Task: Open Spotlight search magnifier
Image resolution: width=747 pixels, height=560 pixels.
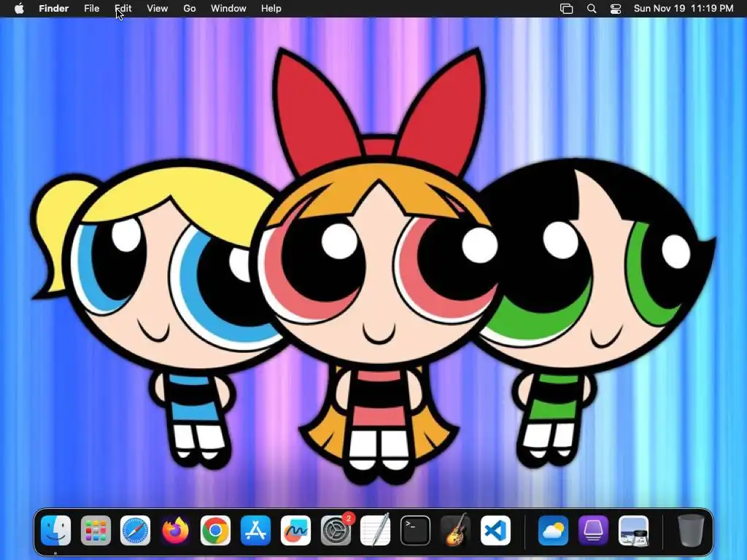Action: pyautogui.click(x=592, y=9)
